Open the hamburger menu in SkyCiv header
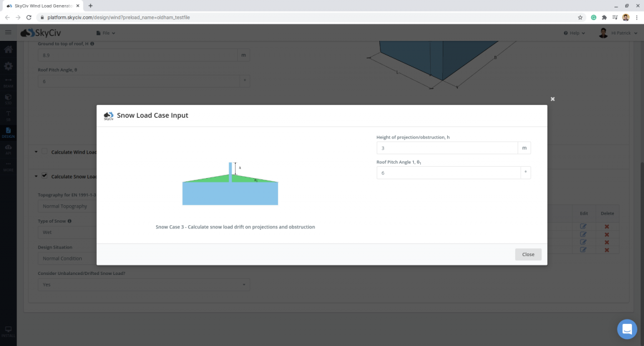The width and height of the screenshot is (644, 346). pos(8,33)
